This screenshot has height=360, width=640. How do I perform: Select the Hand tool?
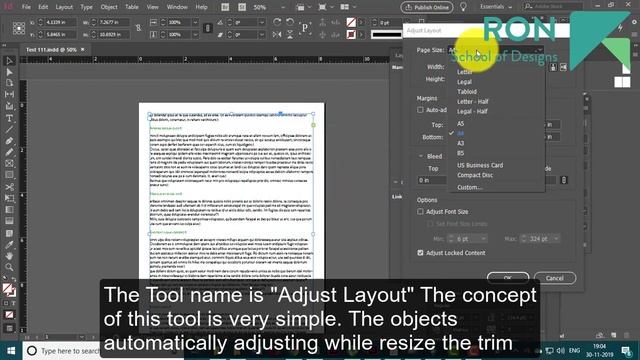pos(9,256)
